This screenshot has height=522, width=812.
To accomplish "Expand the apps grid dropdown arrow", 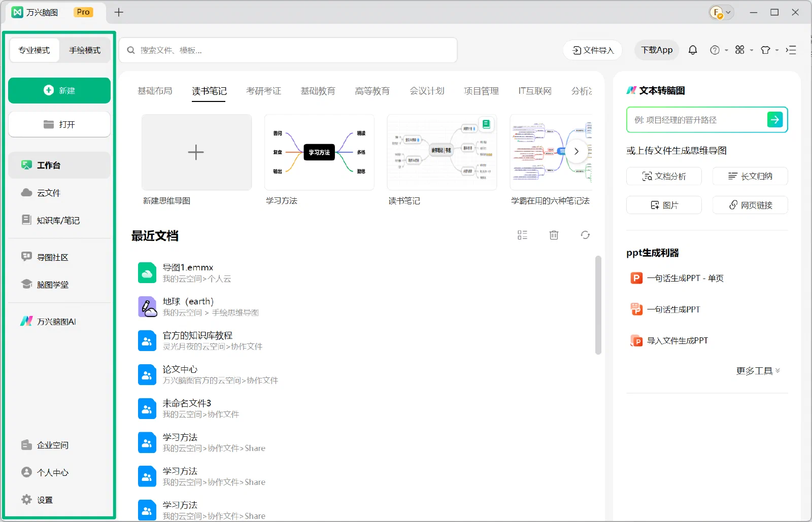I will click(x=752, y=50).
